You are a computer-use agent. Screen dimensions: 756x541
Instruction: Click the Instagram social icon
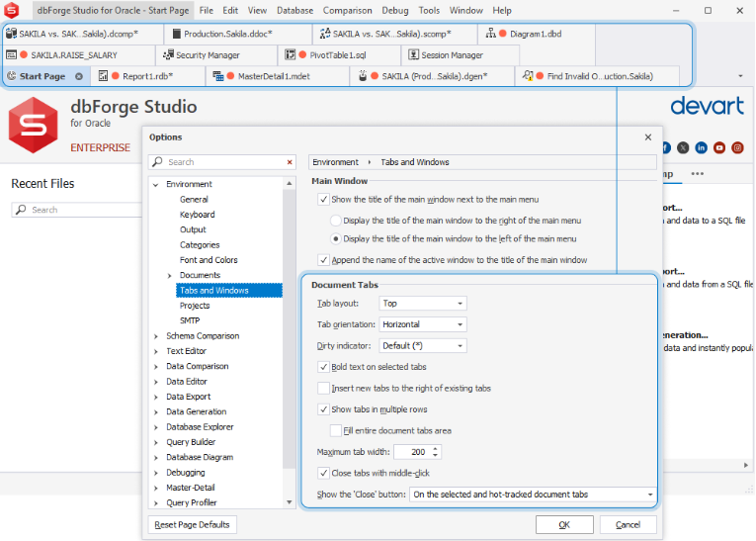click(737, 147)
